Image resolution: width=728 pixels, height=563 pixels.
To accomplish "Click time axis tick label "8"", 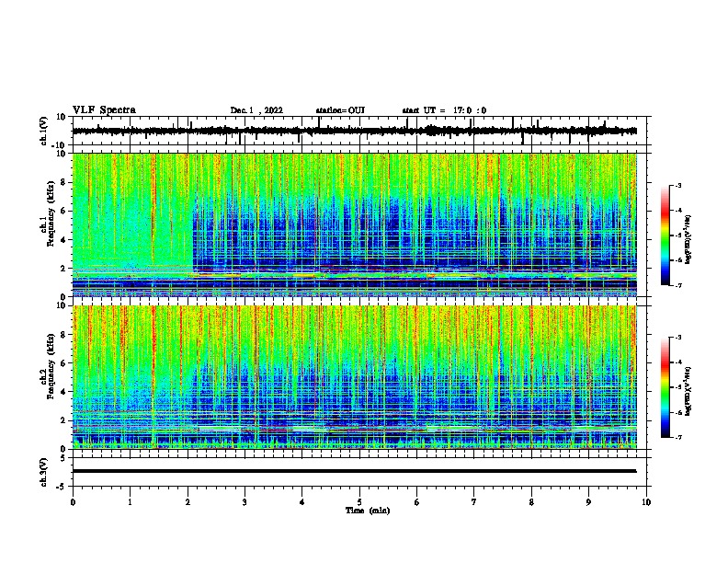I will pyautogui.click(x=531, y=502).
